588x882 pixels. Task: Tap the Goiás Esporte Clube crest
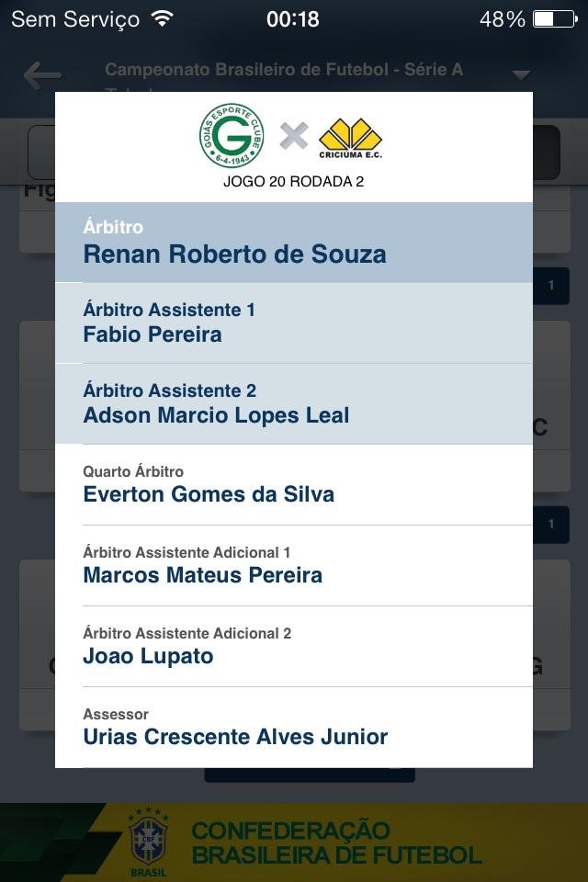click(x=232, y=136)
